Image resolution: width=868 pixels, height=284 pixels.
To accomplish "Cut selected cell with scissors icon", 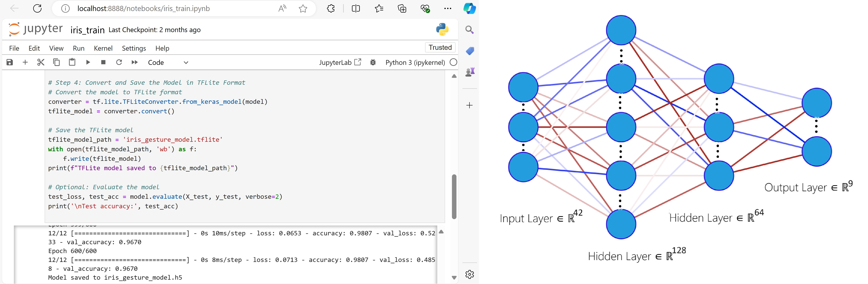I will pos(41,62).
